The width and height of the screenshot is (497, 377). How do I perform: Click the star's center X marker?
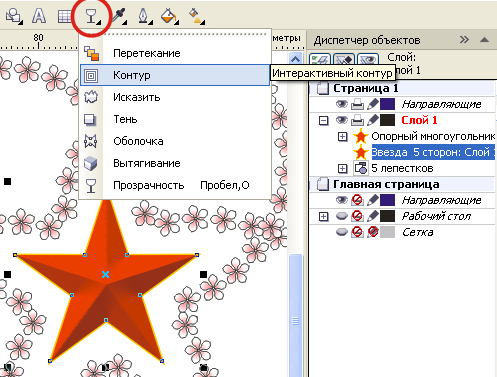pos(105,274)
